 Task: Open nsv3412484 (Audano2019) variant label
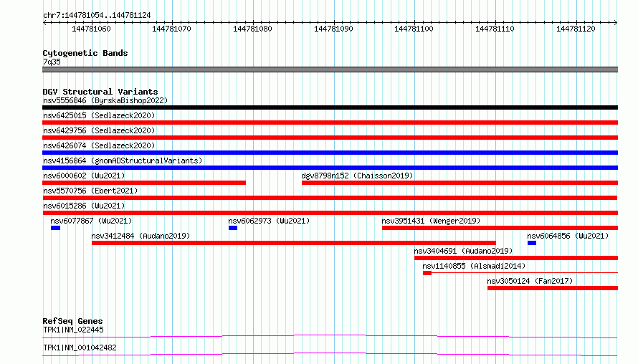click(141, 236)
